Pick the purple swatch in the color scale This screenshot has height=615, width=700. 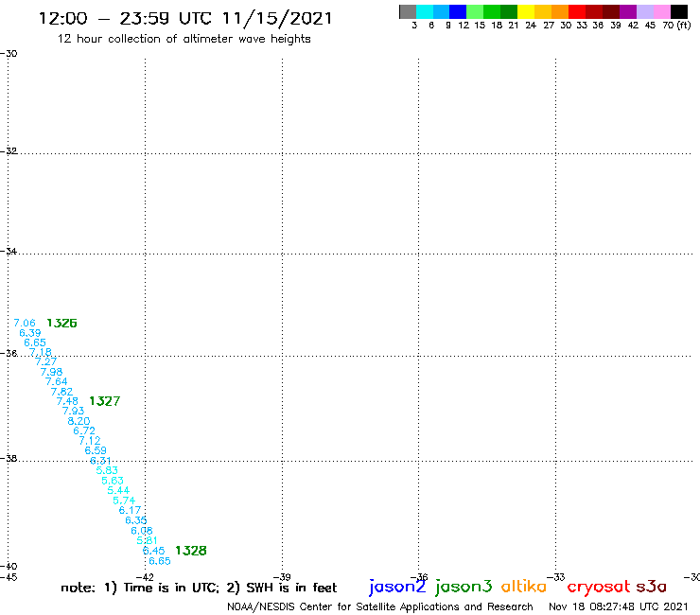(628, 11)
